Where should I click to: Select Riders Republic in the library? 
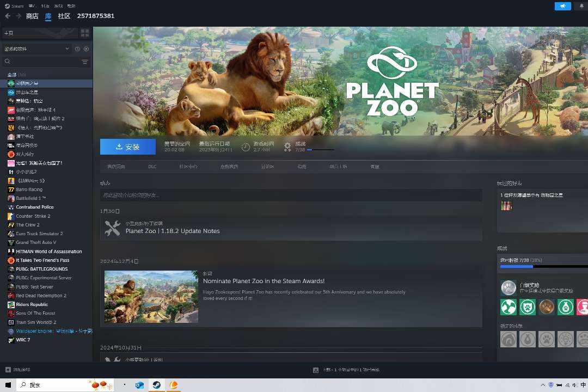[x=32, y=304]
